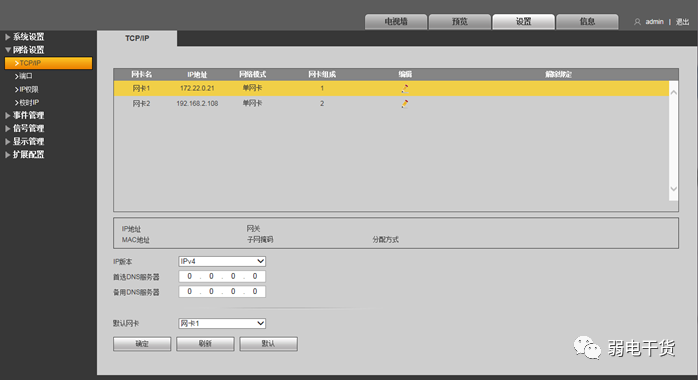Click the NIC list scrollbar down arrow
The image size is (698, 380).
click(674, 189)
